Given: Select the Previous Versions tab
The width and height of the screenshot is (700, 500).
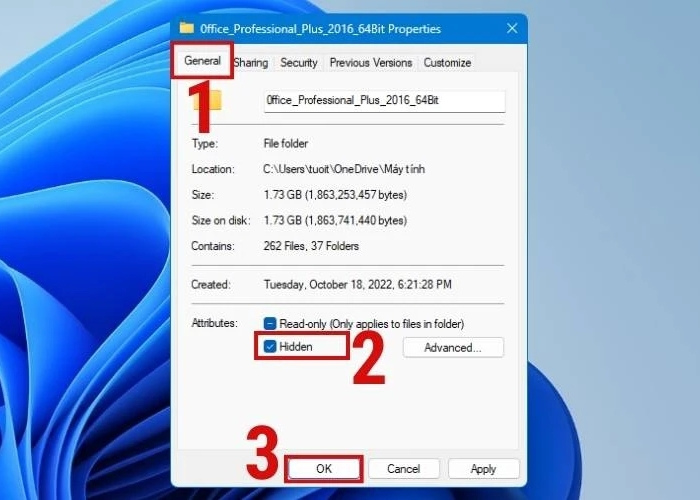Looking at the screenshot, I should point(370,62).
